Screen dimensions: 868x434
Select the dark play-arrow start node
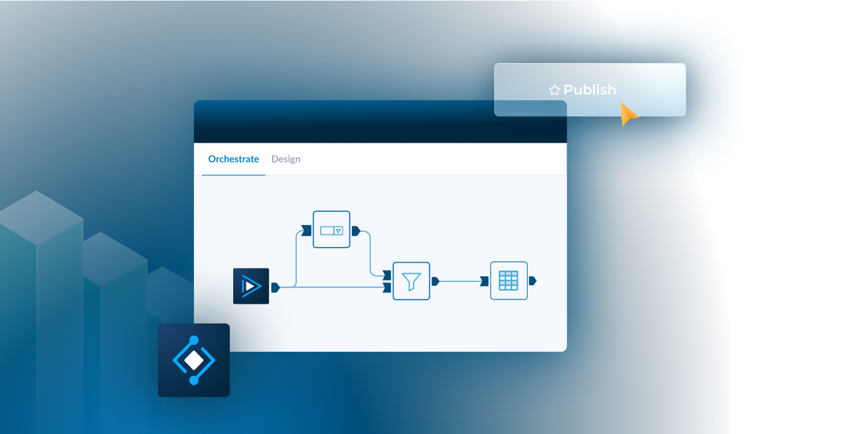251,286
